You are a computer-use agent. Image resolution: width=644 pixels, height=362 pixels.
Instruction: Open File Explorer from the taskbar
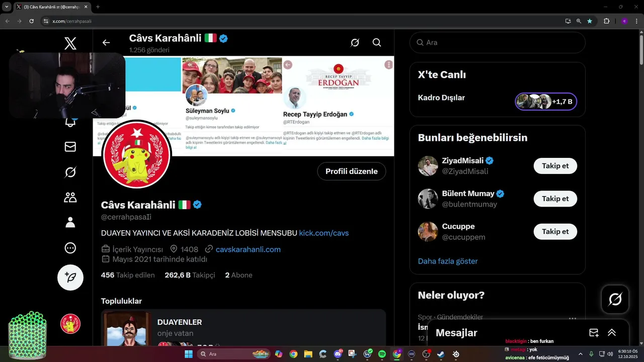point(308,354)
